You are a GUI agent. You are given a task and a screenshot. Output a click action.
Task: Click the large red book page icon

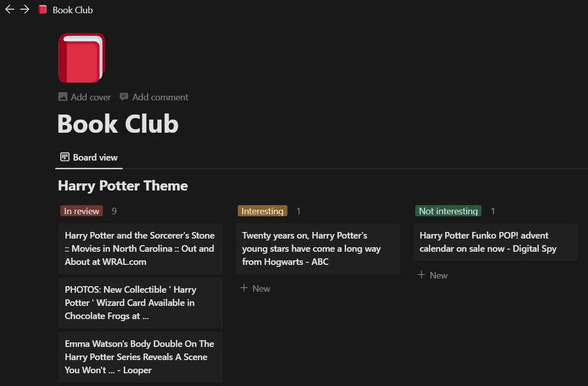point(82,58)
